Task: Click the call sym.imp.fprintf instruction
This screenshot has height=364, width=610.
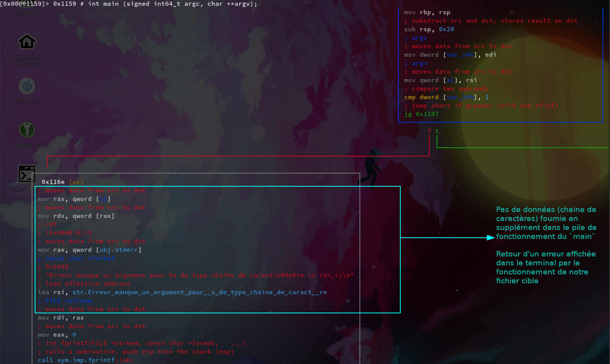Action: (x=76, y=360)
